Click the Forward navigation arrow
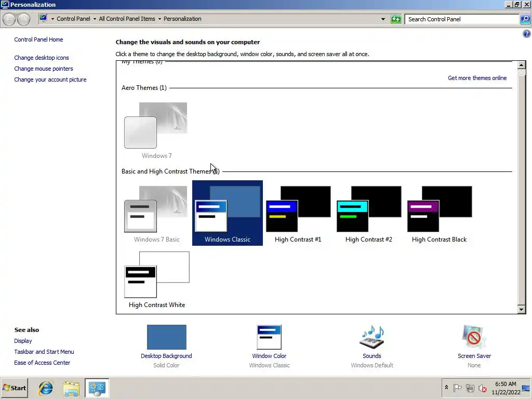 [x=23, y=19]
